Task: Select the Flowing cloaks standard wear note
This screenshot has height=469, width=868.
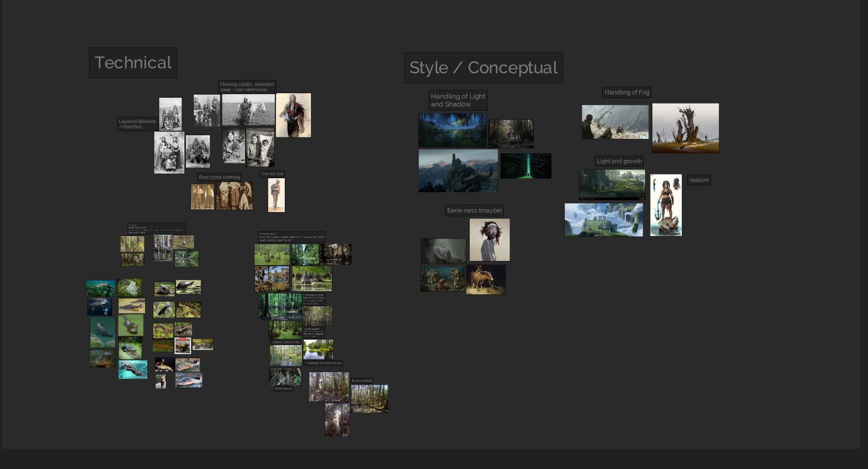Action: pos(246,87)
